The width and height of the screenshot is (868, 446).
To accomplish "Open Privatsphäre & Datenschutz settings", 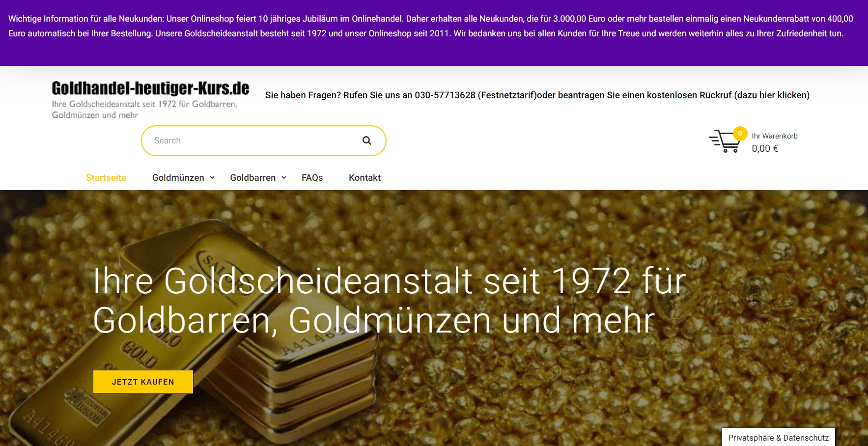I will 778,437.
